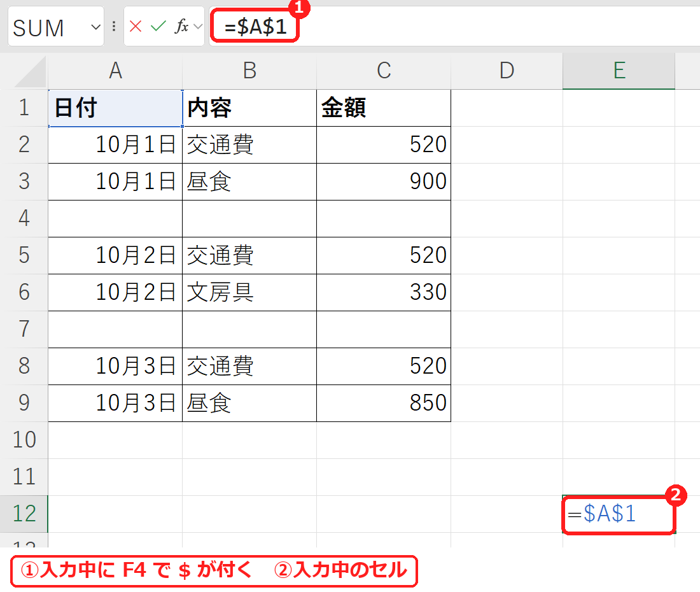The width and height of the screenshot is (700, 592).
Task: Click cell A3 with date 10月1日
Action: pos(115,181)
